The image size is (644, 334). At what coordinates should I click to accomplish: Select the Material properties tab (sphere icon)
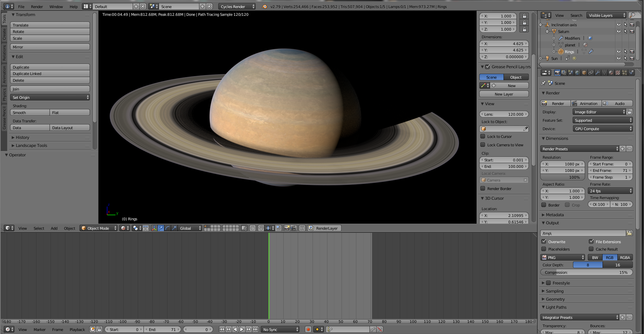coord(611,73)
